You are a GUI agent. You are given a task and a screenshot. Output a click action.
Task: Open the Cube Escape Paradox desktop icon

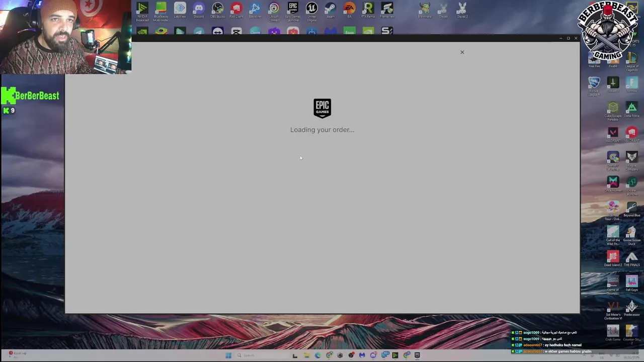coord(613,111)
